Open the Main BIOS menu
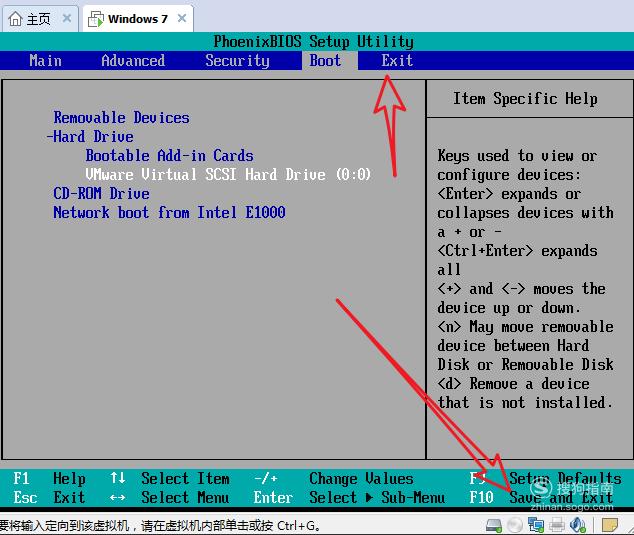Image resolution: width=634 pixels, height=535 pixels. (x=45, y=61)
